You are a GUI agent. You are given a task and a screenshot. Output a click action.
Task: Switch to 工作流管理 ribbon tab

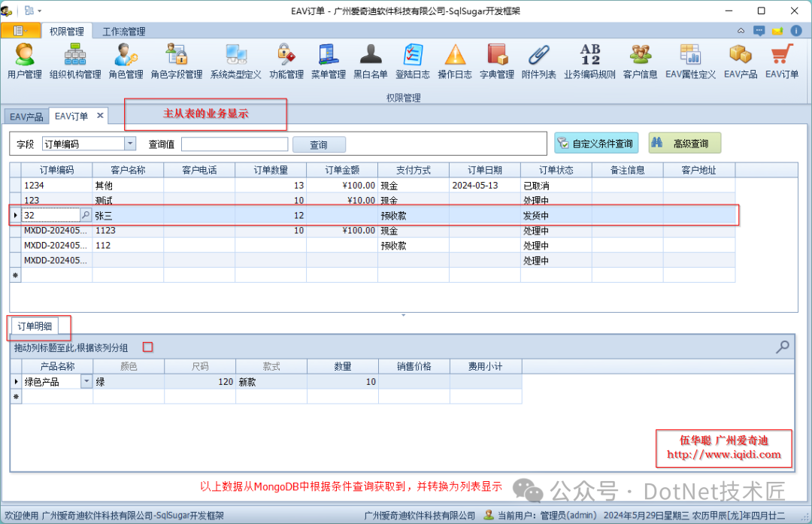124,32
